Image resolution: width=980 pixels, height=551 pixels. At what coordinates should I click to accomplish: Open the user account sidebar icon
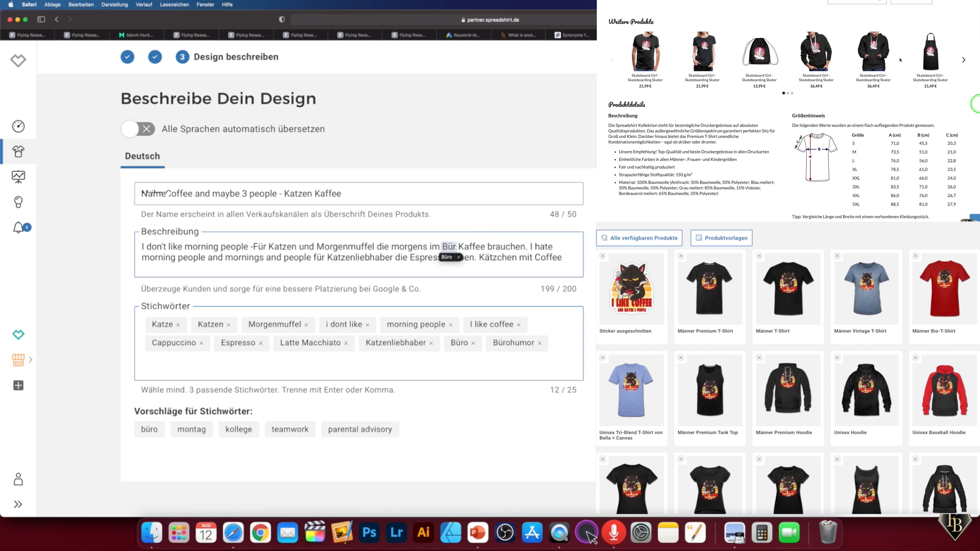[x=18, y=479]
